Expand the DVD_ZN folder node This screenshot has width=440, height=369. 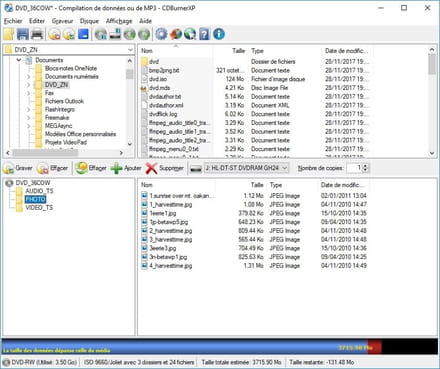28,85
